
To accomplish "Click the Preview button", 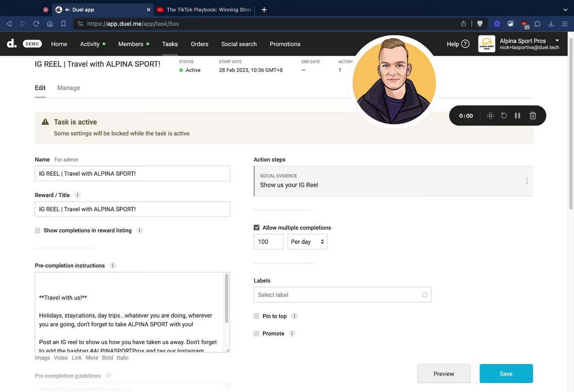I will pos(444,374).
